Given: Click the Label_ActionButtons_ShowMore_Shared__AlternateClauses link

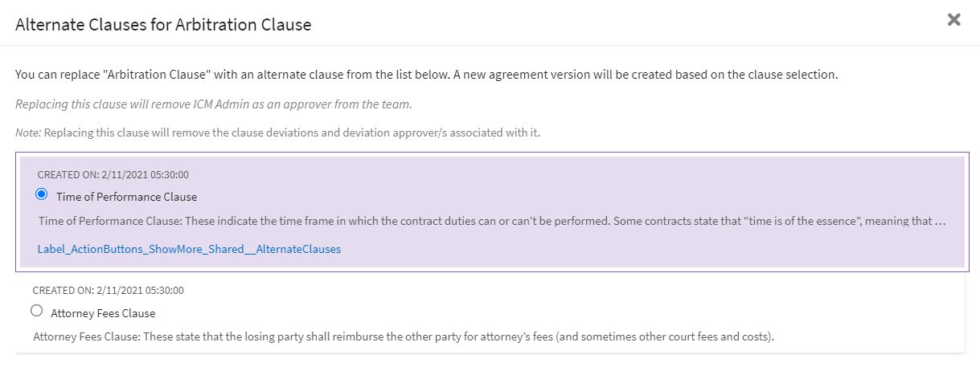Looking at the screenshot, I should (189, 250).
